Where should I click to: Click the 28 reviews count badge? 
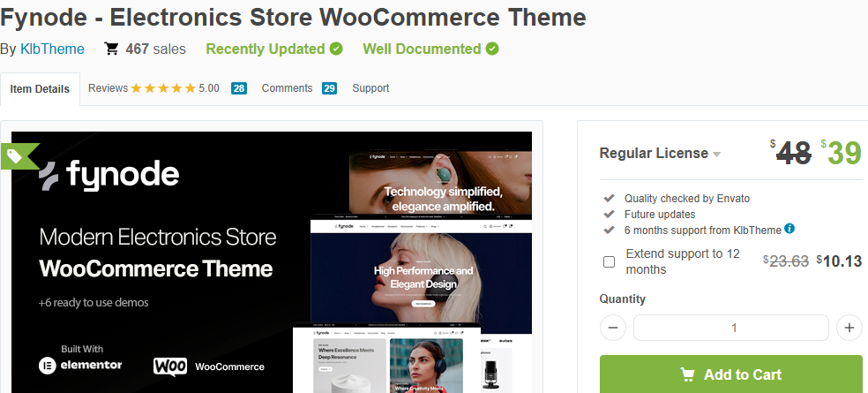238,88
